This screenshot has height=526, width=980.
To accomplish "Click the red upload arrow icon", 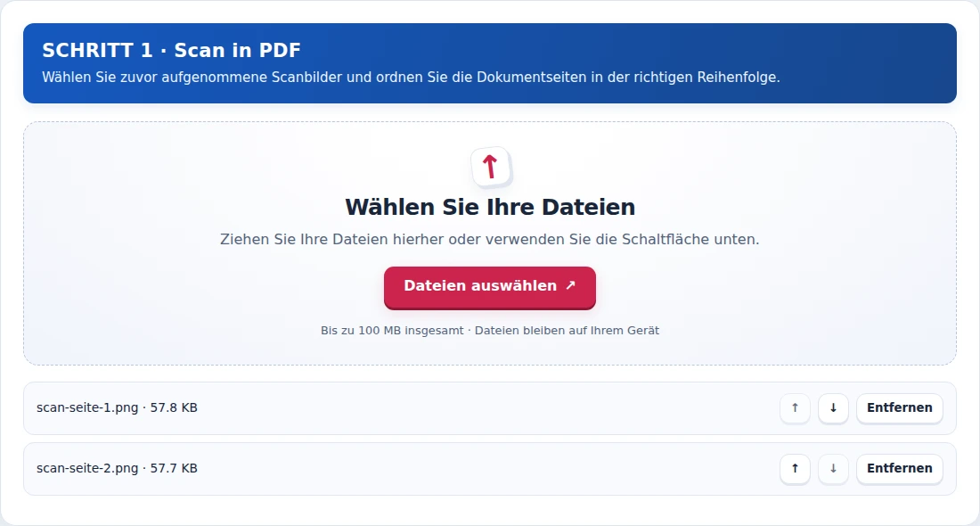I will (x=491, y=167).
